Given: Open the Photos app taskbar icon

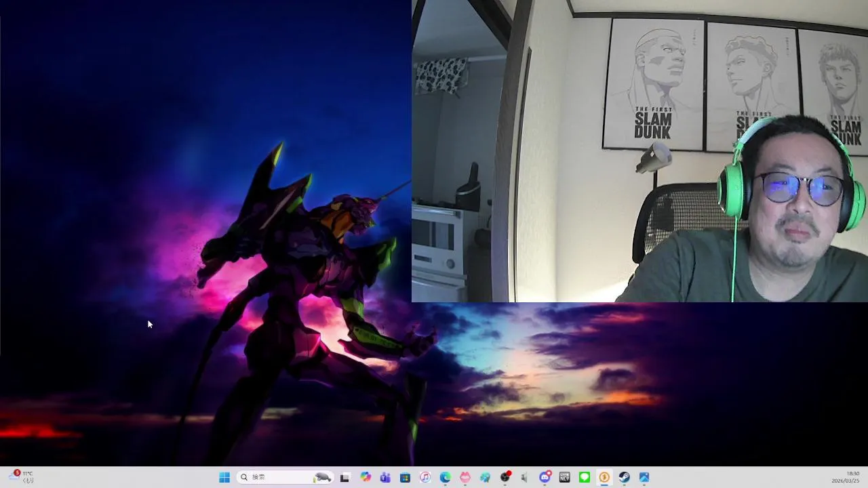Looking at the screenshot, I should pyautogui.click(x=644, y=477).
